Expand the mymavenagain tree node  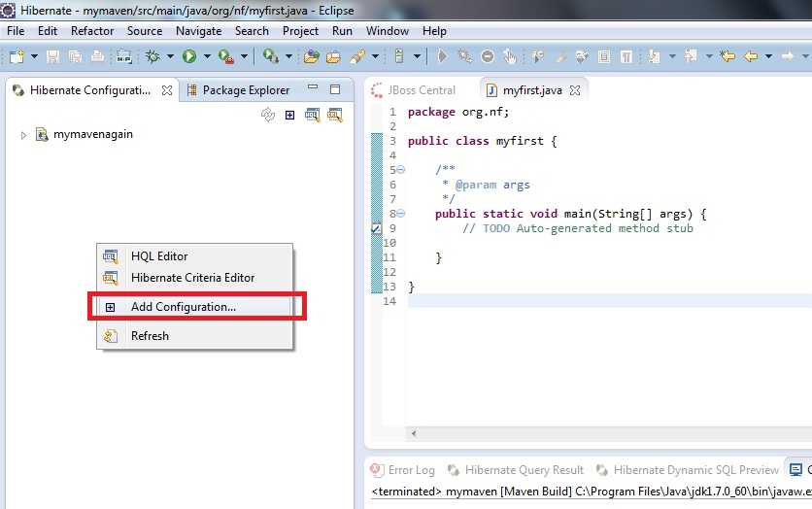23,135
